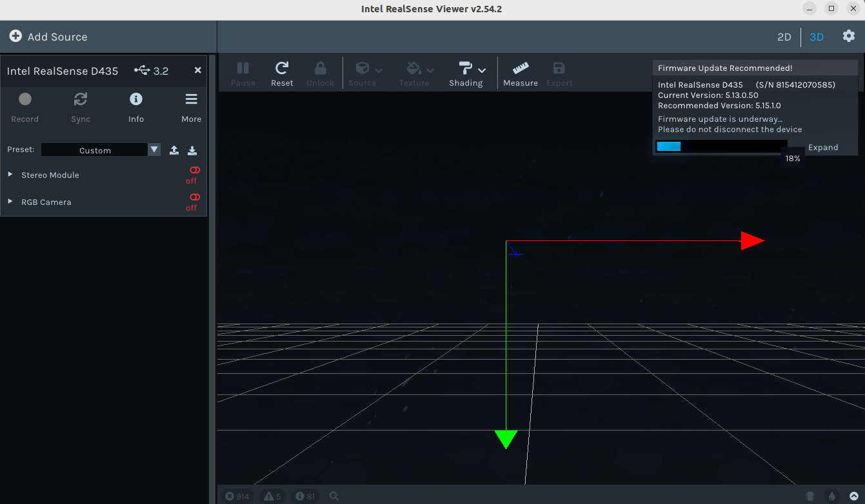Show the warning count 5
865x504 pixels.
click(x=272, y=496)
